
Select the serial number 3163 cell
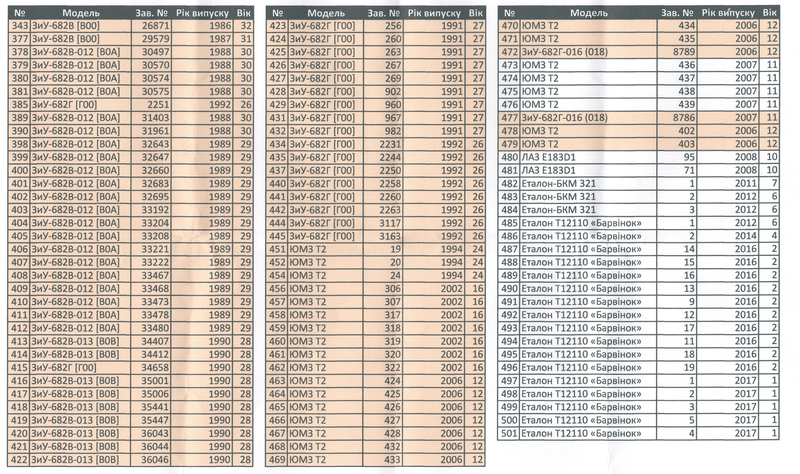coord(383,236)
